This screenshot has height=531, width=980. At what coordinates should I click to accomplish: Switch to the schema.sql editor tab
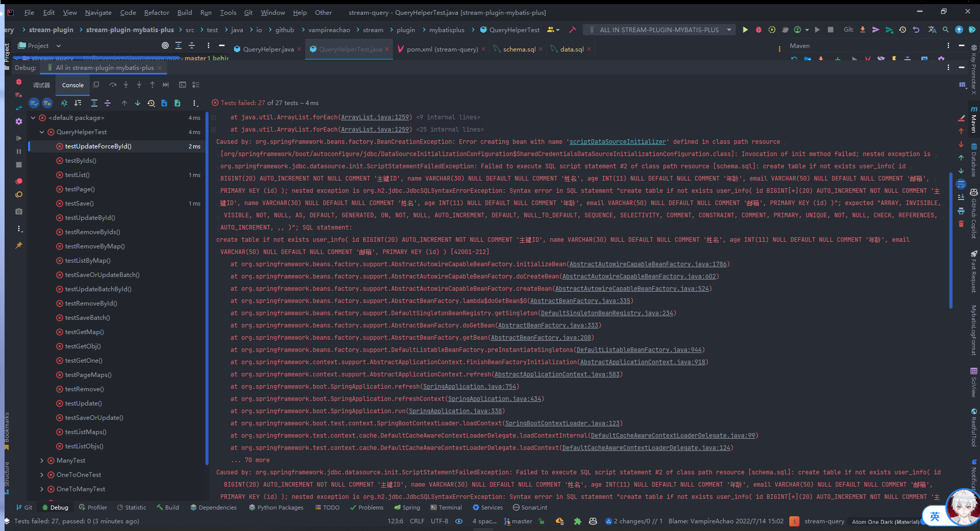[519, 49]
